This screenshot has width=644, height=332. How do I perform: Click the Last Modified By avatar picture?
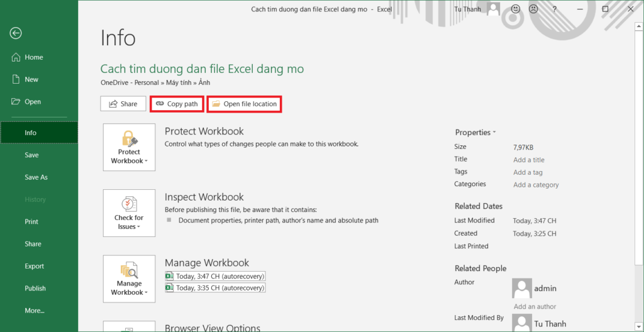[x=521, y=323]
